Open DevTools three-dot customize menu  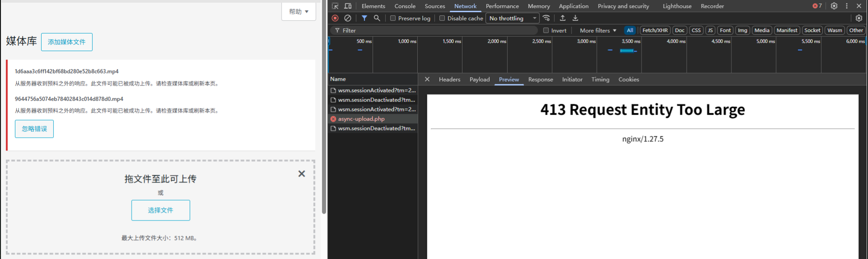(847, 6)
